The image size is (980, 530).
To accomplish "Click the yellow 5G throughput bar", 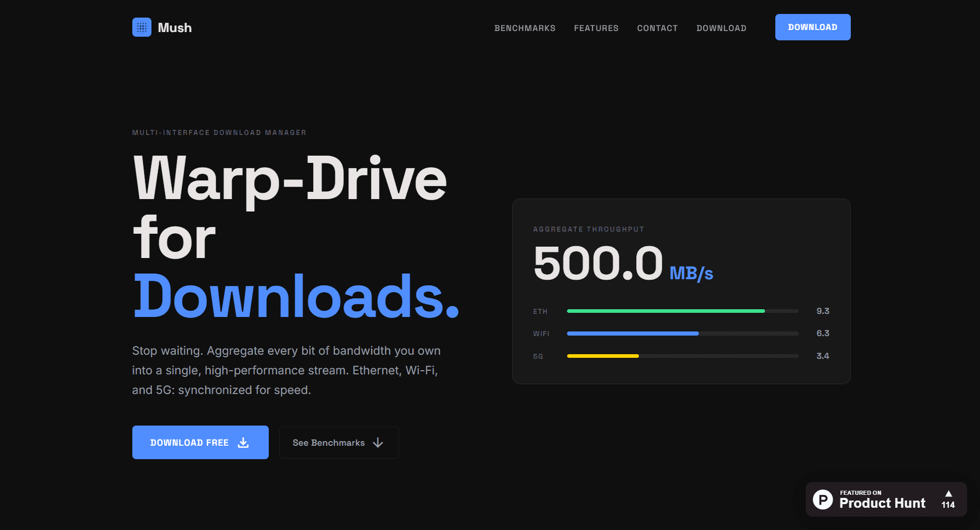I will pyautogui.click(x=603, y=356).
